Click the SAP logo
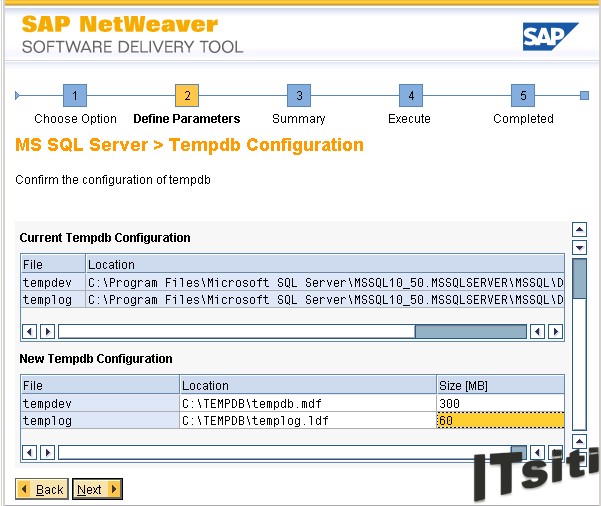The image size is (601, 506). point(550,37)
